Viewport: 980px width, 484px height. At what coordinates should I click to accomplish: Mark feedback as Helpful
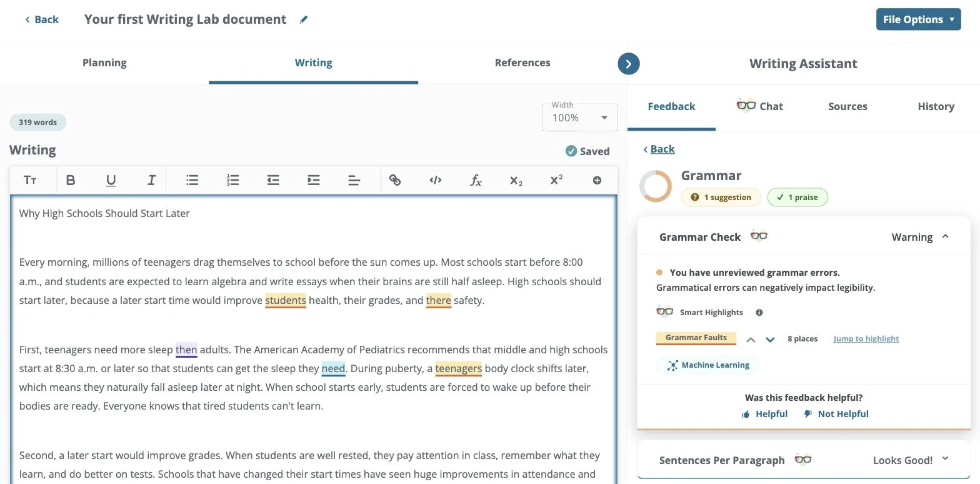click(764, 414)
